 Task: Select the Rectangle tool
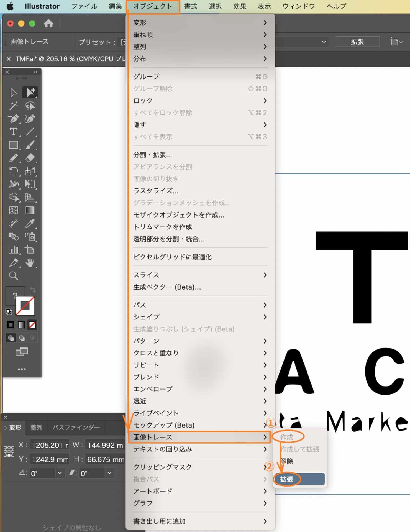13,145
